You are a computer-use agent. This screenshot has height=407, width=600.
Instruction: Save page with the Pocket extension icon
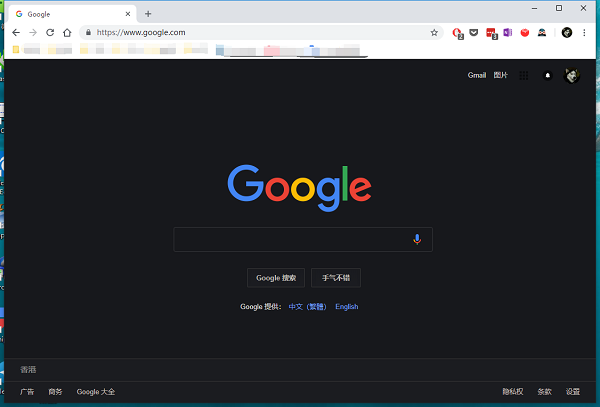(x=474, y=33)
